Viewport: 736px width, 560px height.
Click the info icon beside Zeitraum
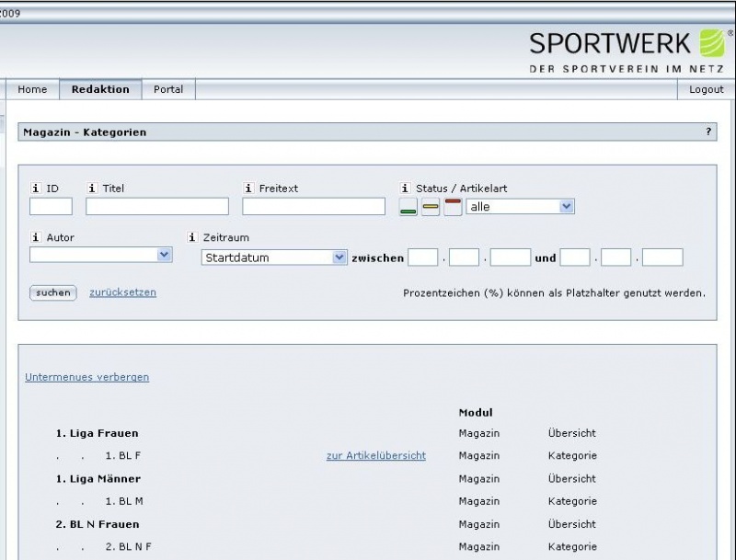click(x=192, y=237)
